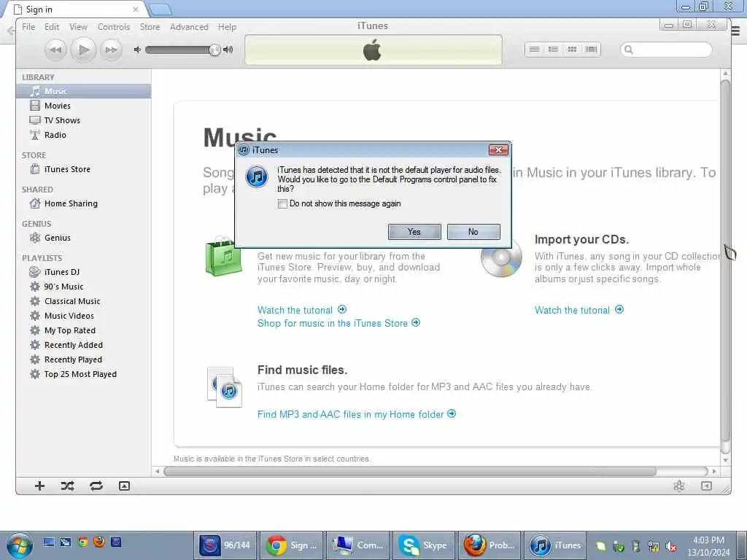The width and height of the screenshot is (747, 560).
Task: Check 'Do not show this message again'
Action: 282,204
